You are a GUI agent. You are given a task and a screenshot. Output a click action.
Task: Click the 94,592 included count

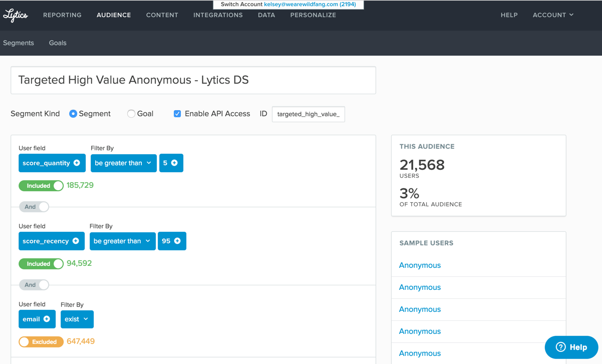click(79, 263)
